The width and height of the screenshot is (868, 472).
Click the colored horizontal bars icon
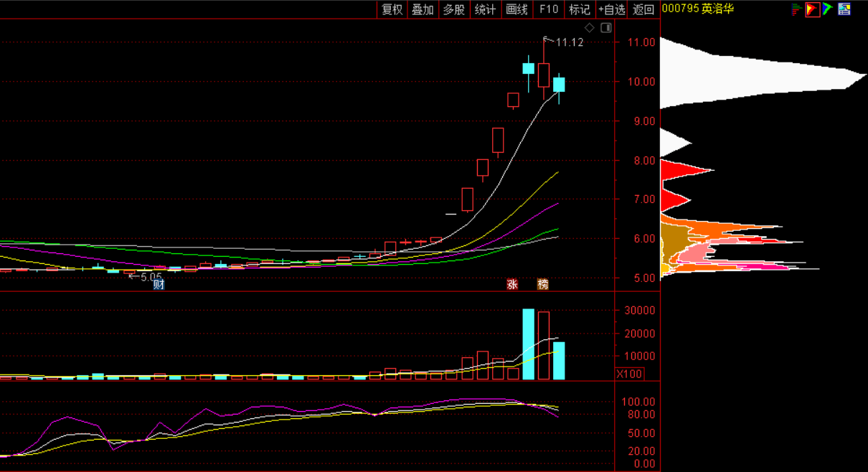tap(796, 9)
